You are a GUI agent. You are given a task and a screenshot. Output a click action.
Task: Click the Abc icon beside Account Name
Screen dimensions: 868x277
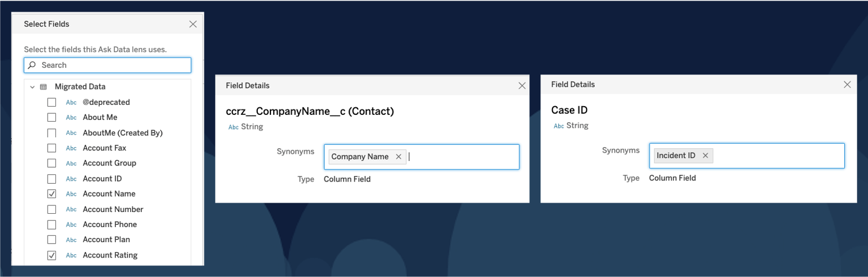click(71, 194)
